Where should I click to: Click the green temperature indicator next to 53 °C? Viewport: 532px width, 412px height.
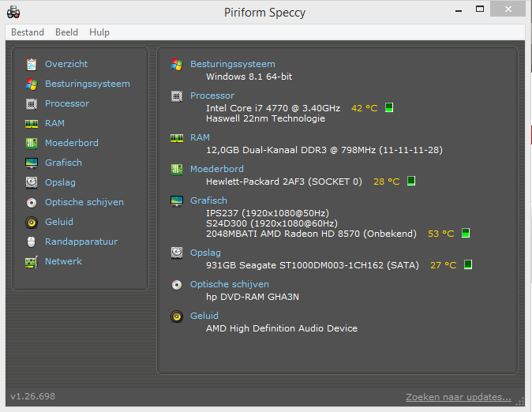pyautogui.click(x=466, y=233)
